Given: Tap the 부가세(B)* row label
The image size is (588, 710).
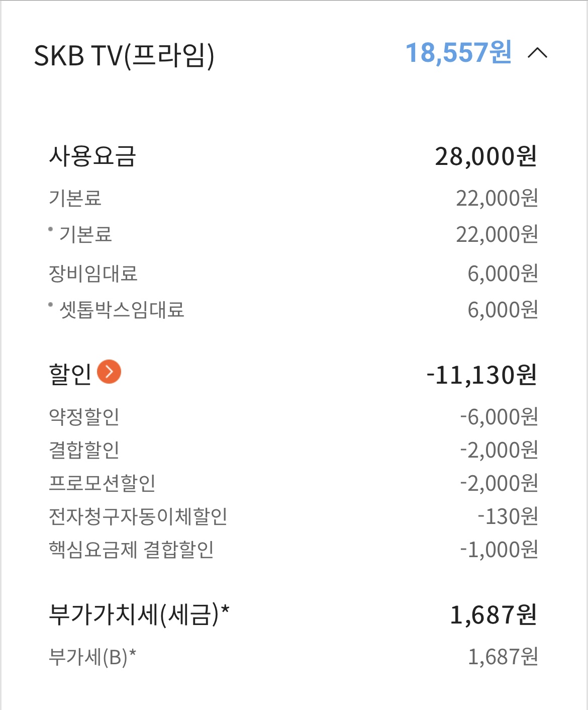Looking at the screenshot, I should [92, 657].
